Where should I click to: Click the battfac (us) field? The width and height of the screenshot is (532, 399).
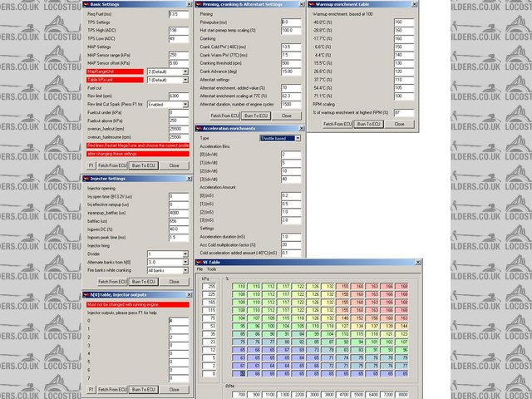click(179, 221)
